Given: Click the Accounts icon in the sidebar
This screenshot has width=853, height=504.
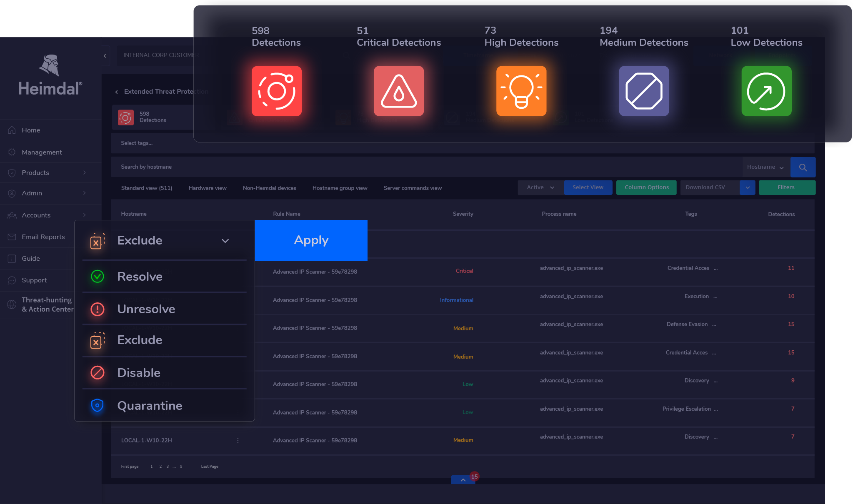Looking at the screenshot, I should coord(12,215).
